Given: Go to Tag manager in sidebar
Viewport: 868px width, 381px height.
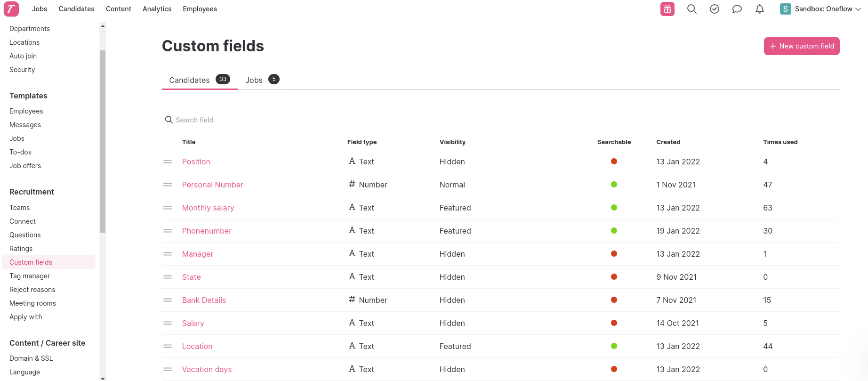Looking at the screenshot, I should tap(30, 276).
